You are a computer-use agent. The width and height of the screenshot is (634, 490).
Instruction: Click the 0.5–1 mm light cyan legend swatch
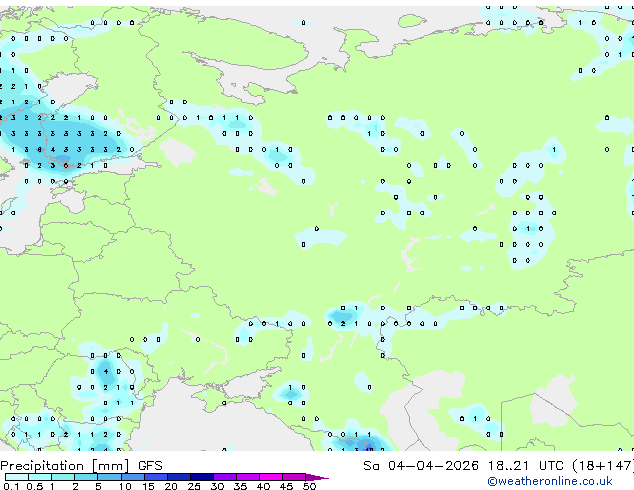coord(40,477)
